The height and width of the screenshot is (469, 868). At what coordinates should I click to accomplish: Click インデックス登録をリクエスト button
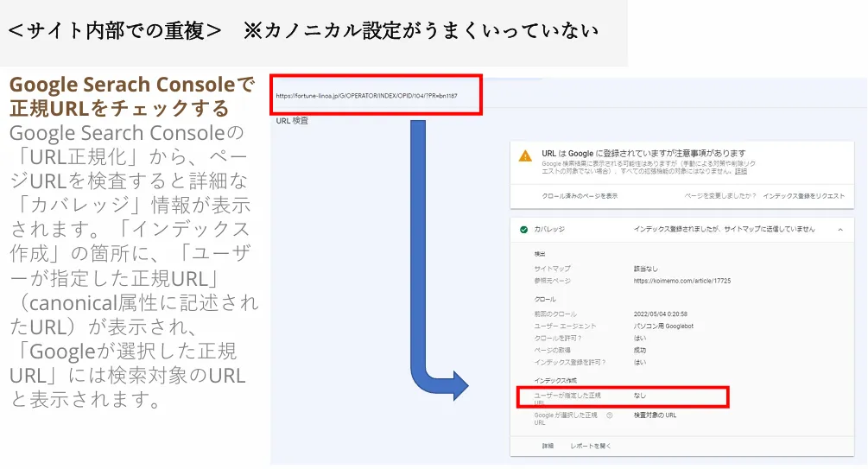click(x=803, y=196)
